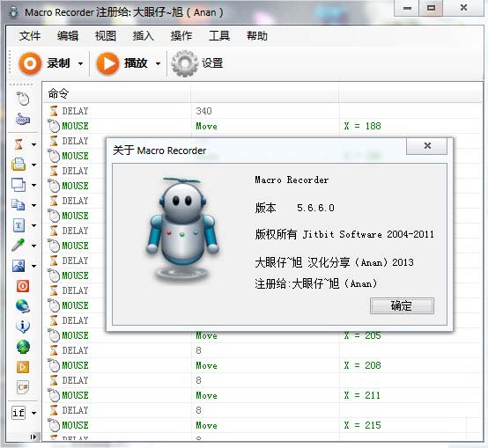Image resolution: width=488 pixels, height=448 pixels.
Task: Expand the 播放 dropdown arrow
Action: 158,63
